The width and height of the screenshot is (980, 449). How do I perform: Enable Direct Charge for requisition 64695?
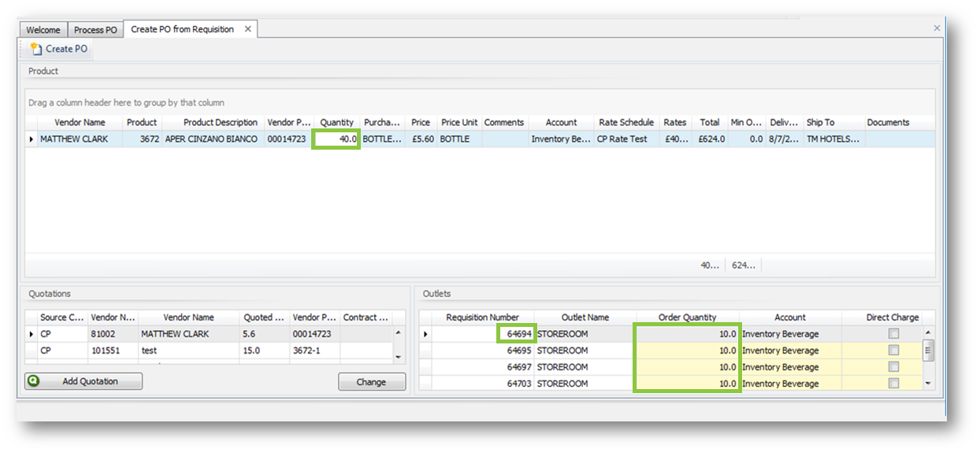(893, 351)
